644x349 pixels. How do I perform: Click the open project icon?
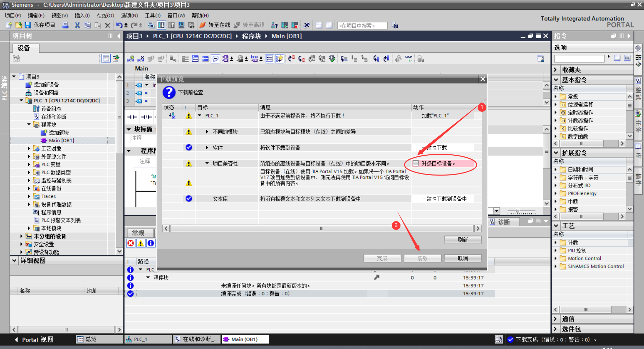[18, 25]
